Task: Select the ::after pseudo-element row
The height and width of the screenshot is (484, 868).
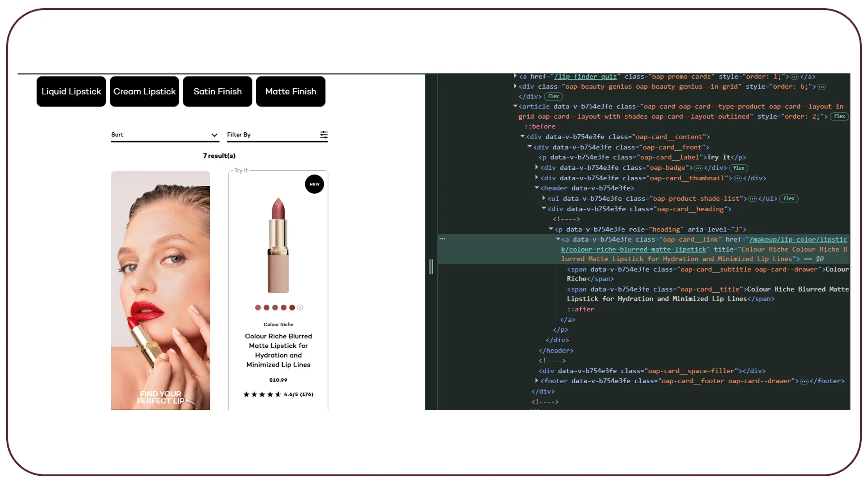Action: (581, 309)
